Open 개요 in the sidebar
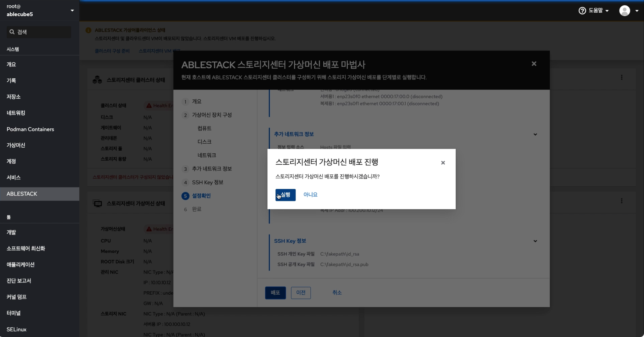The width and height of the screenshot is (644, 337). click(40, 64)
